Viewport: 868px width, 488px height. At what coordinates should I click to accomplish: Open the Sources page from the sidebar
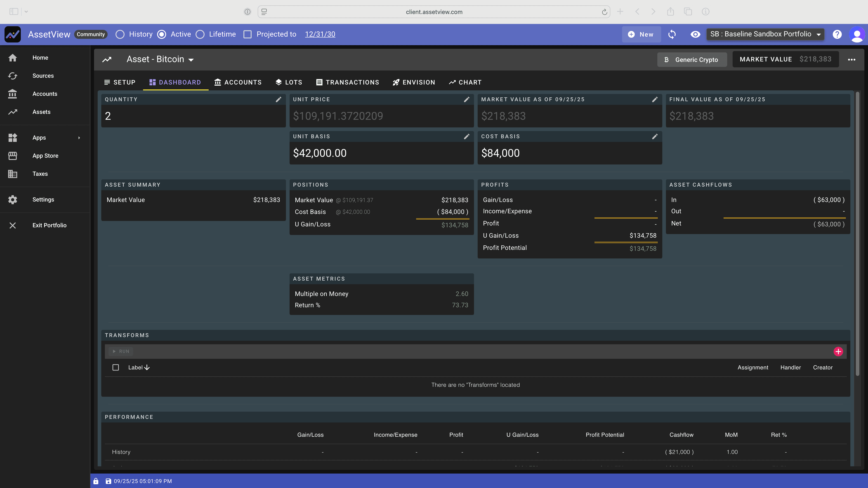[43, 76]
